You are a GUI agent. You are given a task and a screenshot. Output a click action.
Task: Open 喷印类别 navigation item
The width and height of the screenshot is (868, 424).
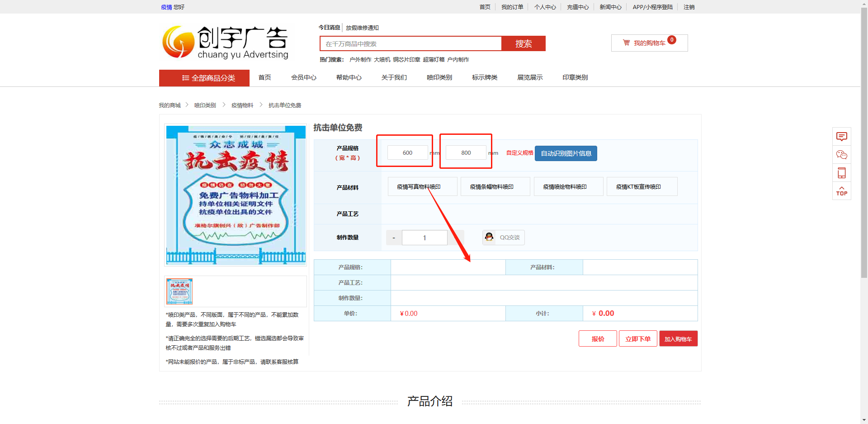tap(439, 77)
